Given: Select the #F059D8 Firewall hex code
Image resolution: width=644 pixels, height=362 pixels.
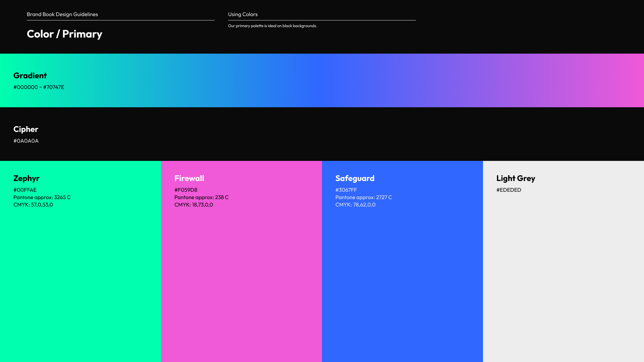Looking at the screenshot, I should click(186, 190).
